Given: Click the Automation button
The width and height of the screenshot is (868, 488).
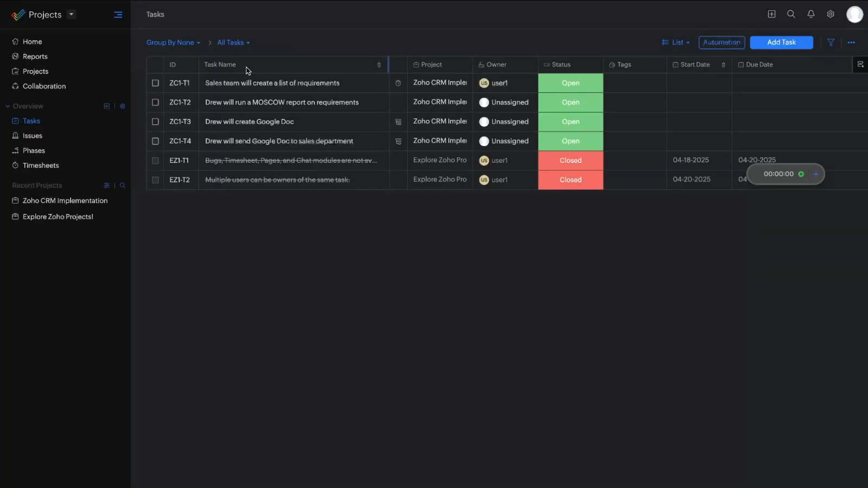Looking at the screenshot, I should [721, 42].
